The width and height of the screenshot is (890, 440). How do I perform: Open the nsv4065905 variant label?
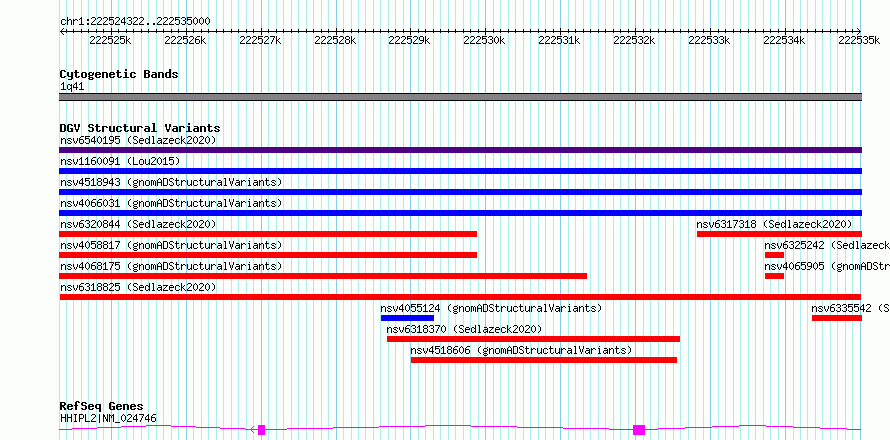coord(827,266)
